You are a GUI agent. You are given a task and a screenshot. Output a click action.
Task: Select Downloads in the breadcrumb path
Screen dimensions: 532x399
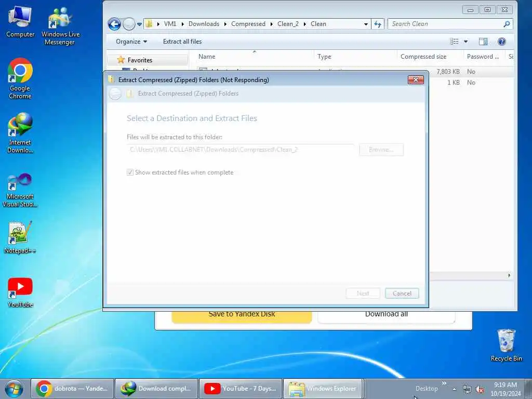click(204, 24)
